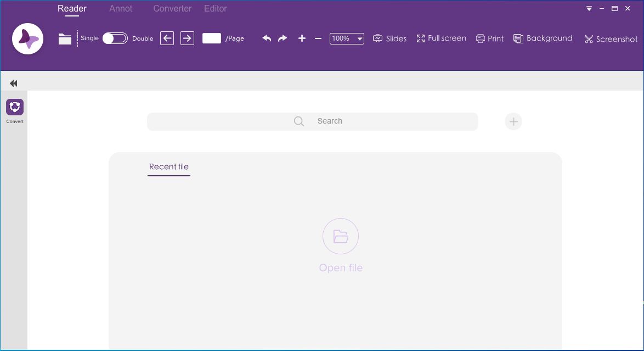Go to the previous page with the arrow

[x=167, y=38]
